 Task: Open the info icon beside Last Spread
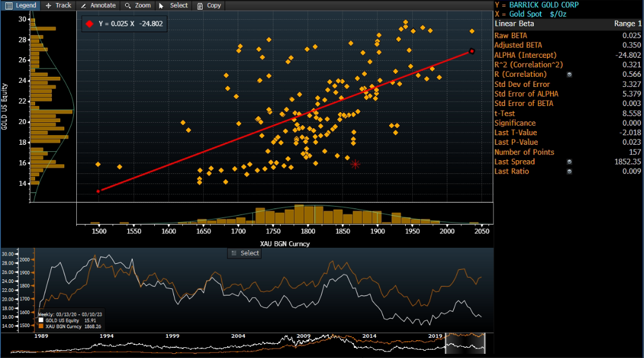click(570, 162)
